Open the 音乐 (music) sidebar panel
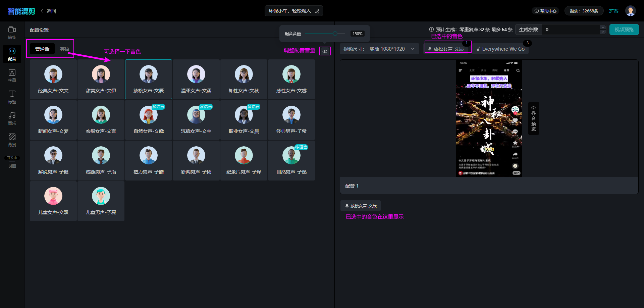 coord(12,118)
